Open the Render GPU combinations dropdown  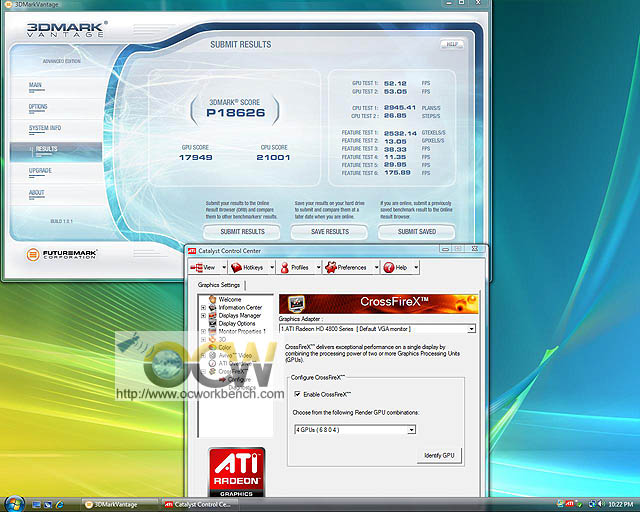355,430
